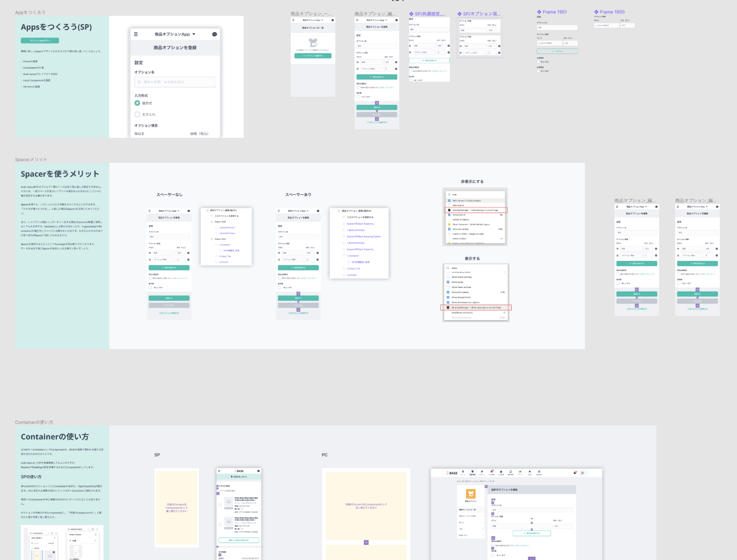Click orange app icon in PC mockup sidebar
This screenshot has width=737, height=560.
point(470,494)
